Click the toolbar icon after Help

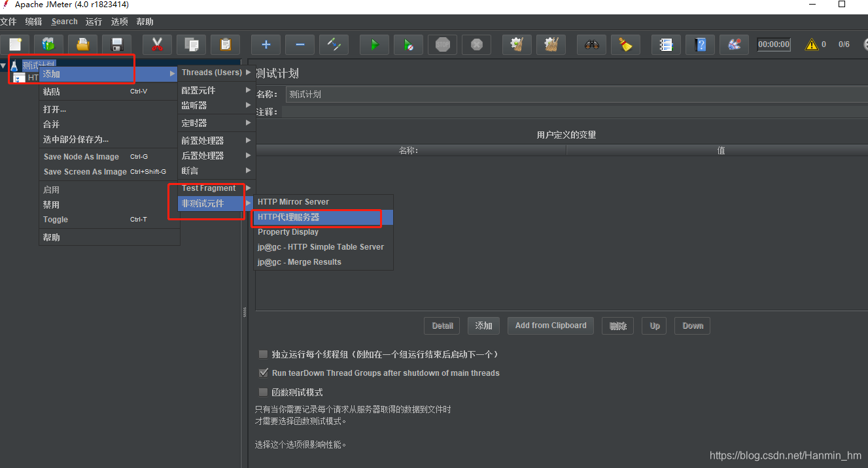tap(734, 45)
